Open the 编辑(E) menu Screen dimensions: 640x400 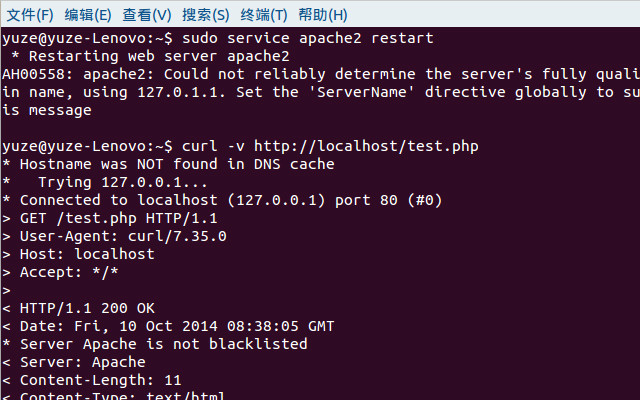click(88, 15)
